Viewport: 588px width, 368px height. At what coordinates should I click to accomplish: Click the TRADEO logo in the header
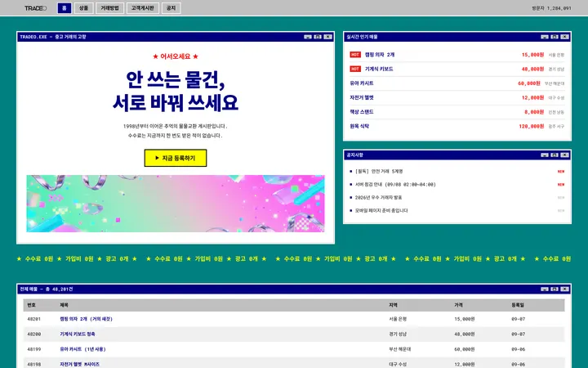[x=36, y=8]
